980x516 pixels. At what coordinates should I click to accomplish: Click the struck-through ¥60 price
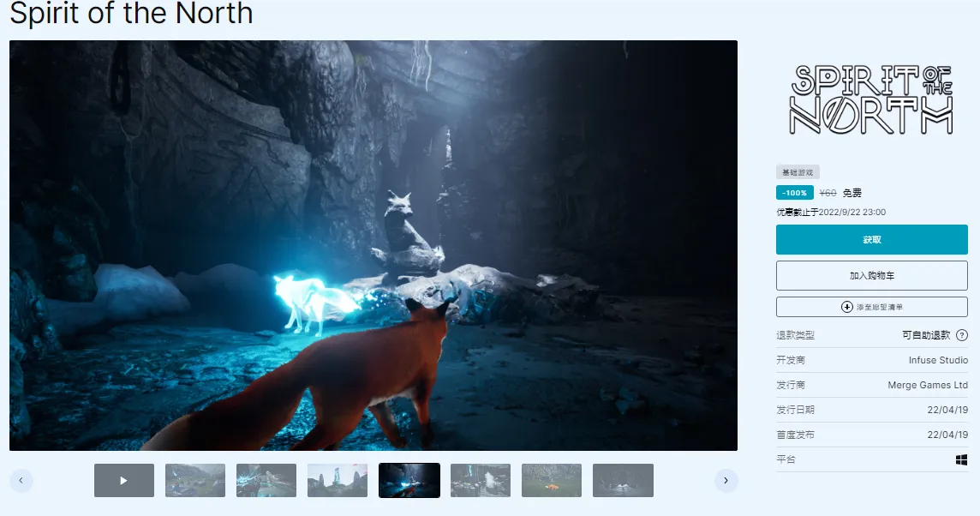coord(828,193)
